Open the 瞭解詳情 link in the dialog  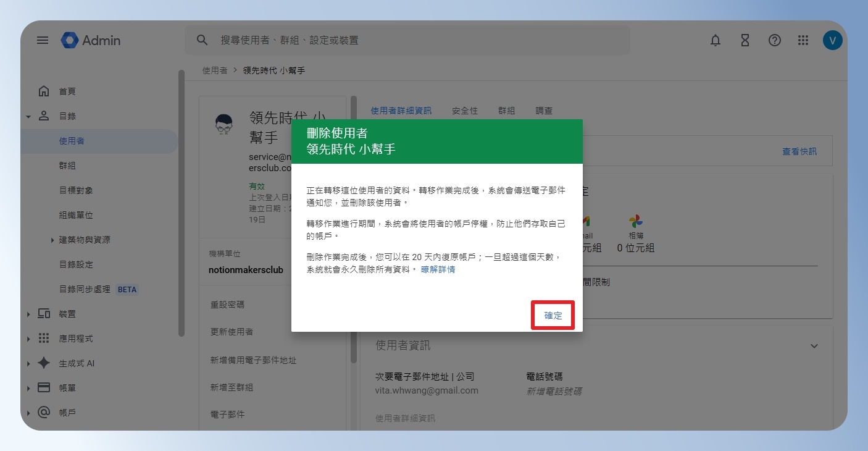coord(438,269)
